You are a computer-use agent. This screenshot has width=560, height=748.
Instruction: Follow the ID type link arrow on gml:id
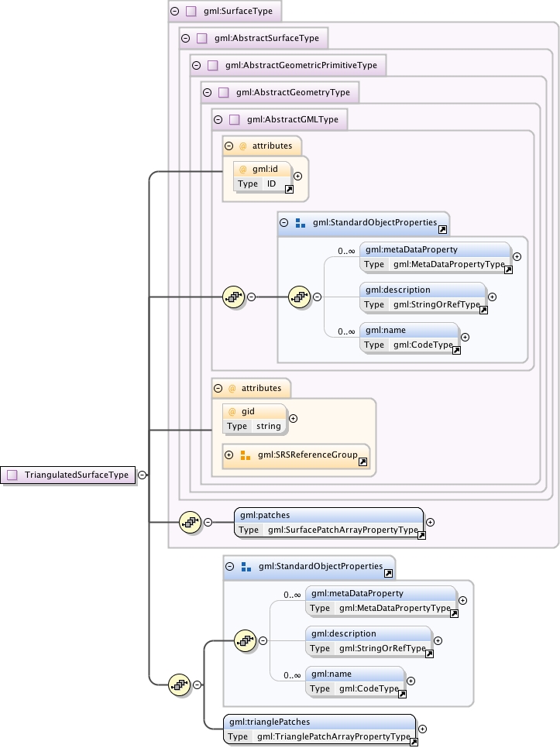pos(289,190)
